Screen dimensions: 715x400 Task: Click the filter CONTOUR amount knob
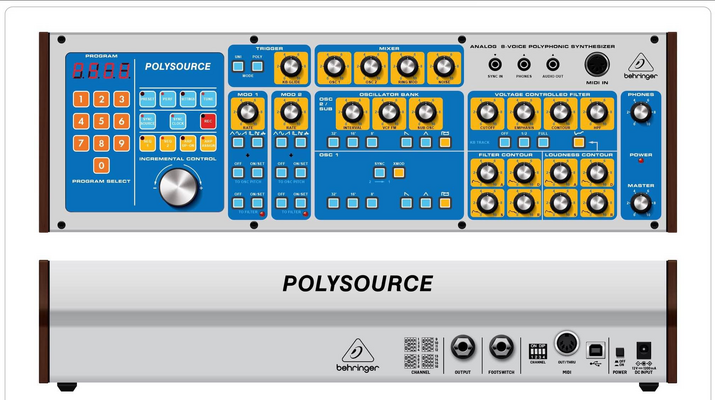[560, 112]
